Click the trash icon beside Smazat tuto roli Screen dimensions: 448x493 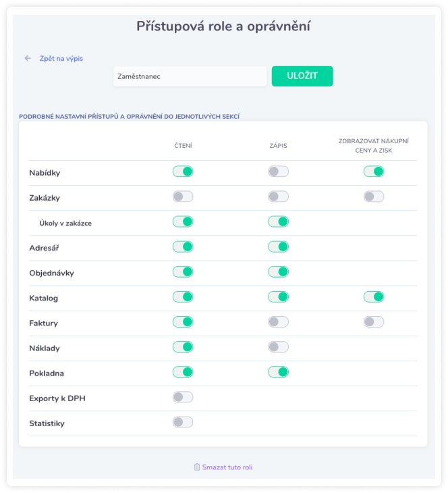pyautogui.click(x=197, y=467)
